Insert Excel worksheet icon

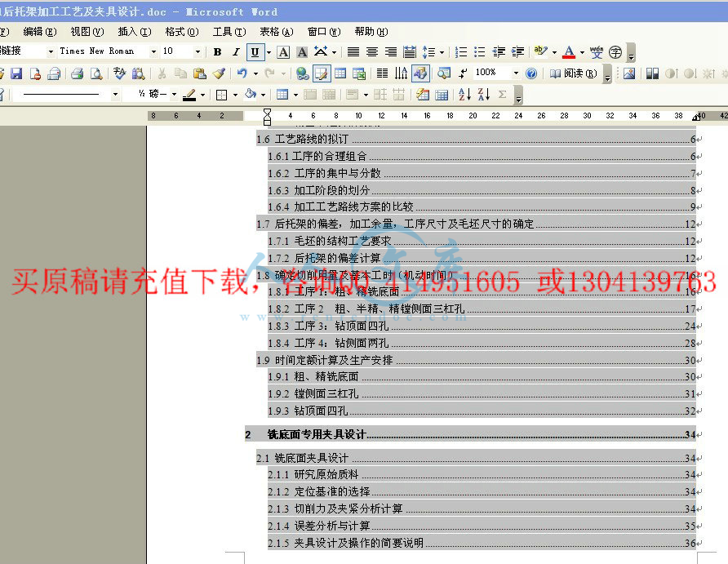(x=359, y=73)
